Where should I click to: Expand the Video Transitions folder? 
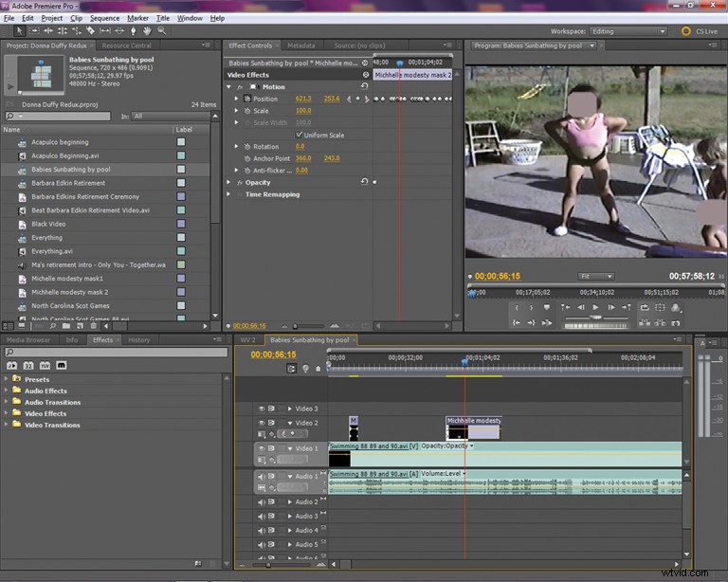point(6,425)
